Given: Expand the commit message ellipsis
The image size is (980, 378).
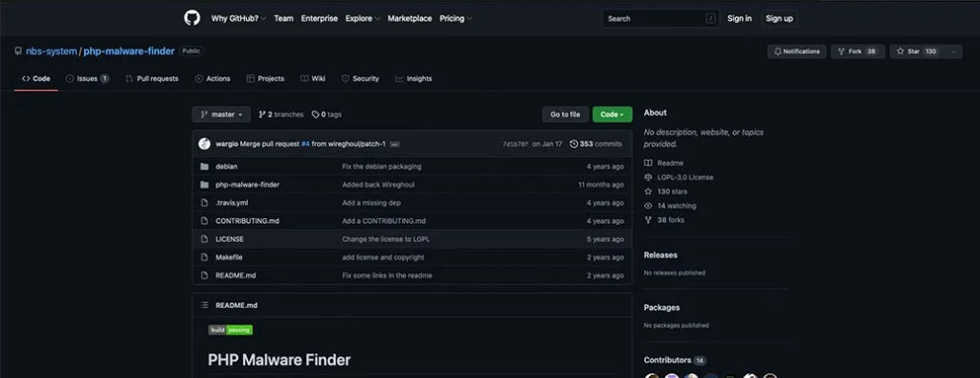Looking at the screenshot, I should pos(394,145).
